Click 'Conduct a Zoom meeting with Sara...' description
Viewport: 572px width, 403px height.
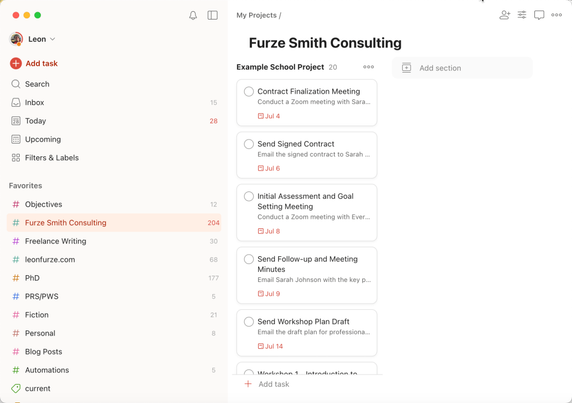tap(314, 102)
